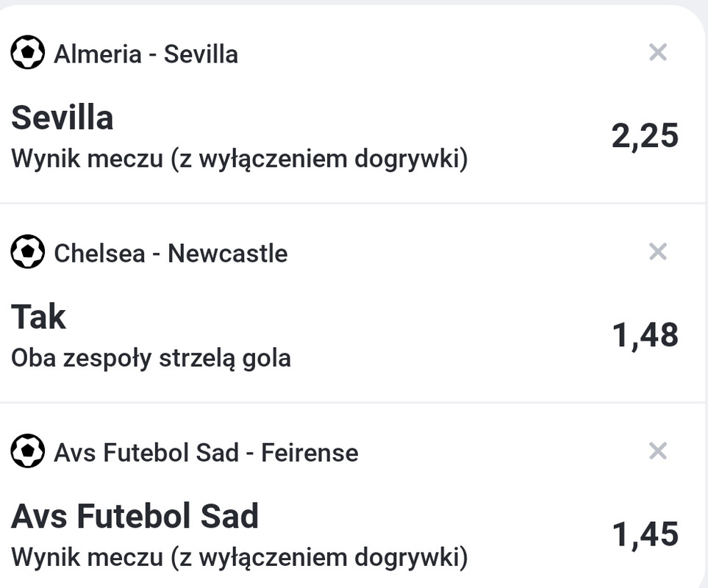The image size is (708, 588).
Task: Select the bold Avs Futebol Sad pick name
Action: point(135,517)
